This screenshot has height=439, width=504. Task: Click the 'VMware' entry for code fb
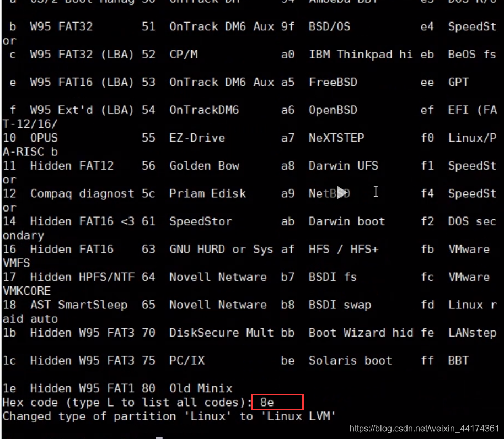pos(469,250)
